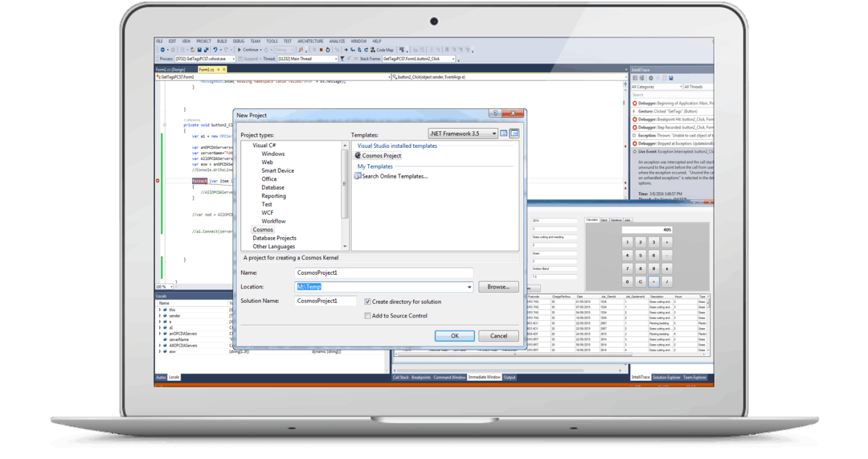Open the Location path dropdown arrow
The width and height of the screenshot is (868, 459).
click(x=469, y=287)
